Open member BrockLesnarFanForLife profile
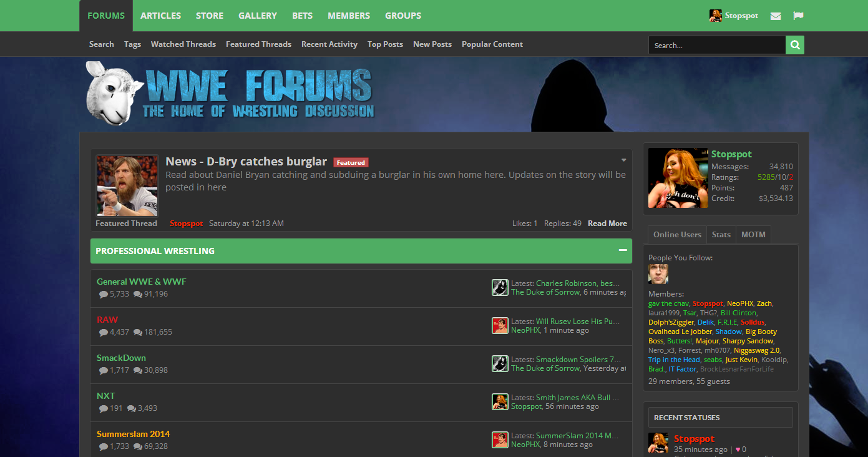The height and width of the screenshot is (457, 868). pyautogui.click(x=737, y=369)
